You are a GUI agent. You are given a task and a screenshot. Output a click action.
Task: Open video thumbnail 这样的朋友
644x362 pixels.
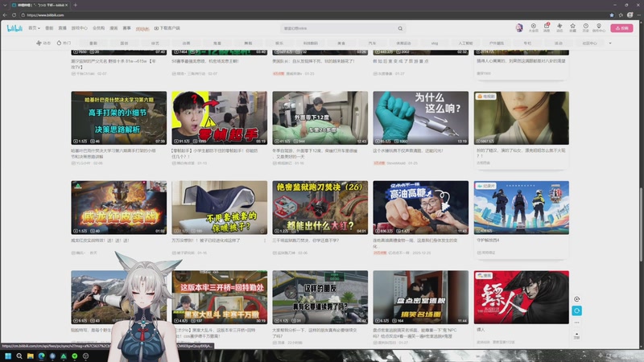320,297
